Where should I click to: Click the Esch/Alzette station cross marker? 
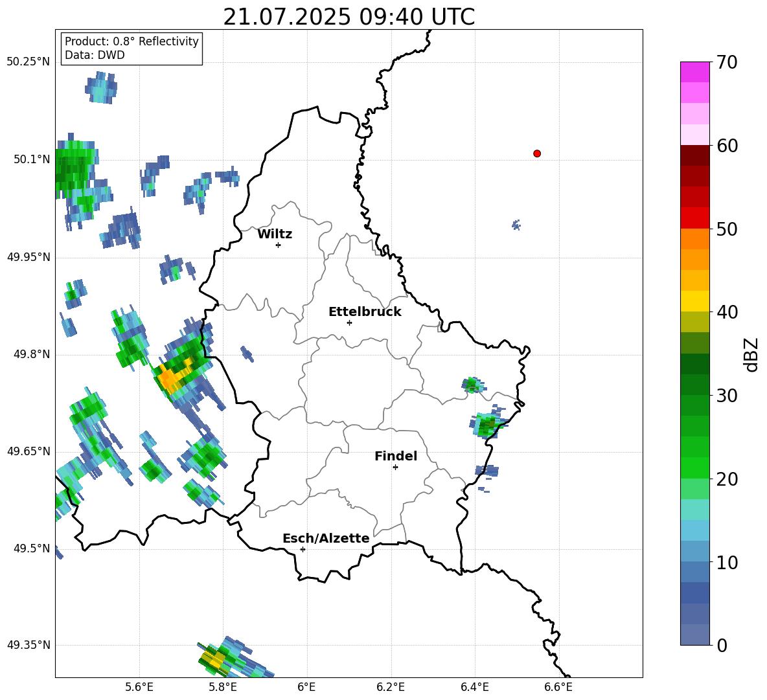(303, 549)
